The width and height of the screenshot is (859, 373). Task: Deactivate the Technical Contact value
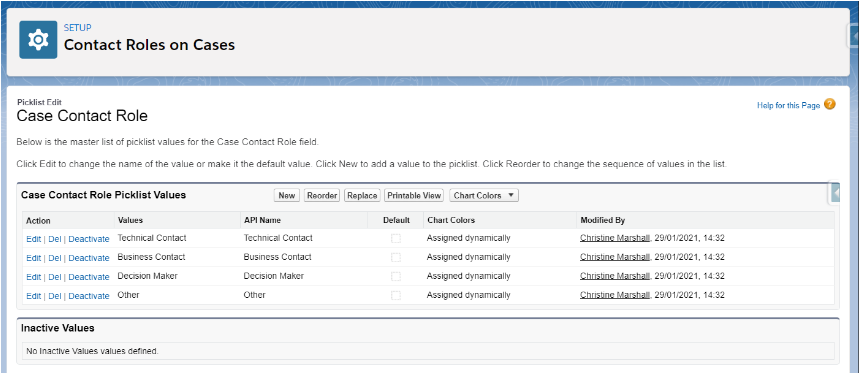(x=89, y=239)
